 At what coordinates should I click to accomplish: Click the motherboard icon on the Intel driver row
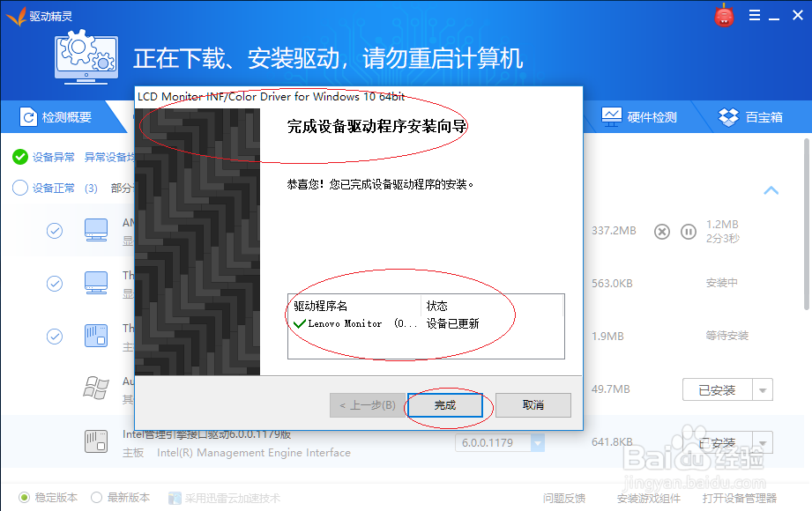pos(96,441)
